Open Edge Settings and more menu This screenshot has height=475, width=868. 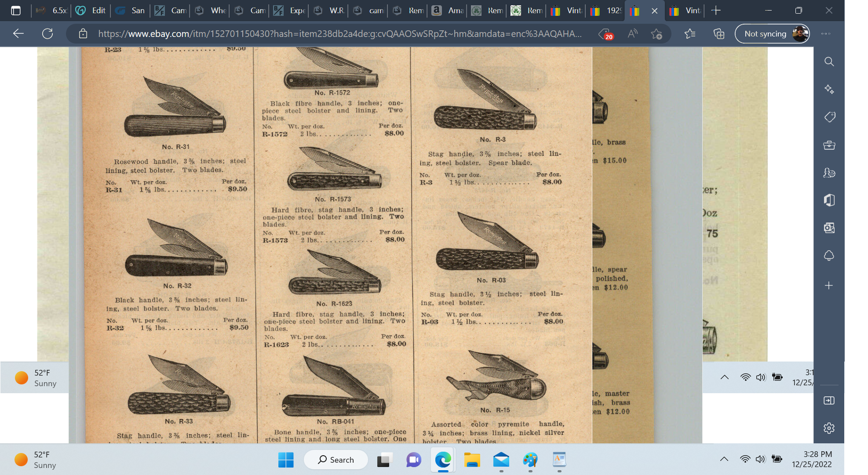point(826,33)
